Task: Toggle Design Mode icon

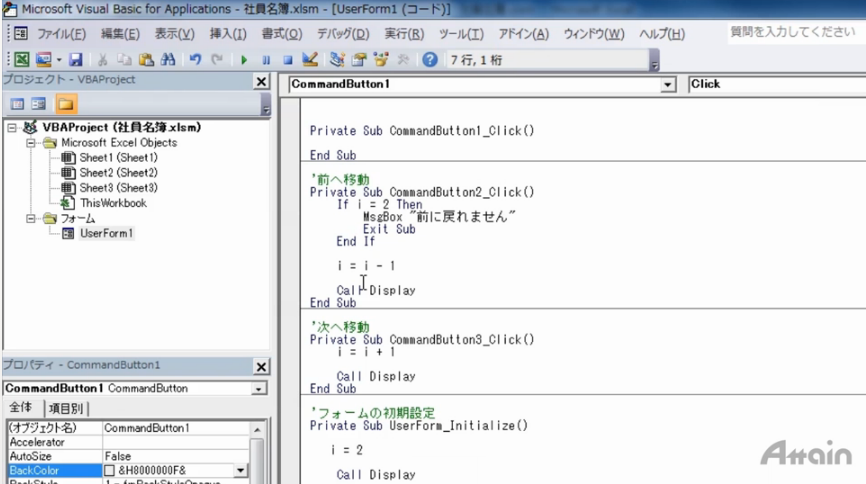Action: (310, 59)
